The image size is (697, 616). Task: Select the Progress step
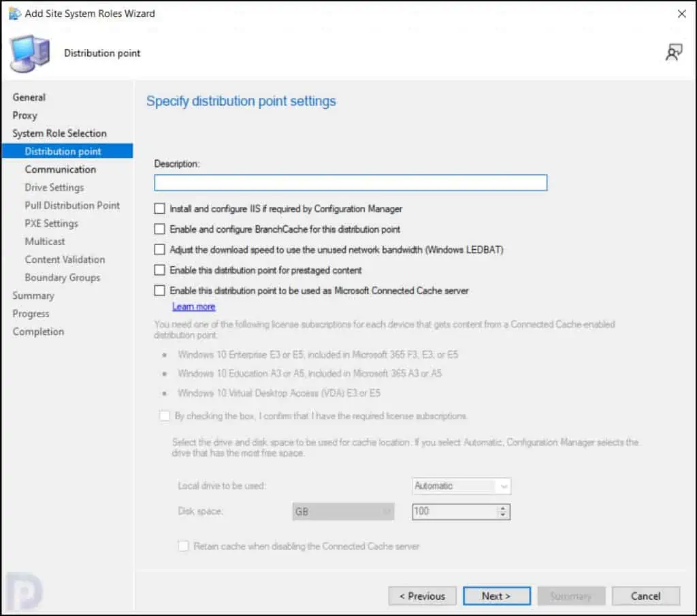pos(31,314)
